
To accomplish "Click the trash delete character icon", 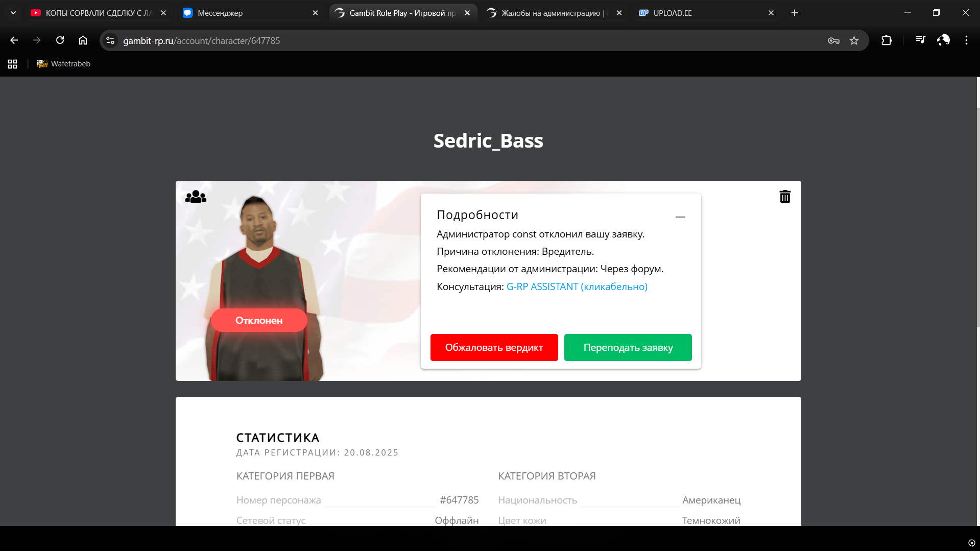I will [x=785, y=197].
